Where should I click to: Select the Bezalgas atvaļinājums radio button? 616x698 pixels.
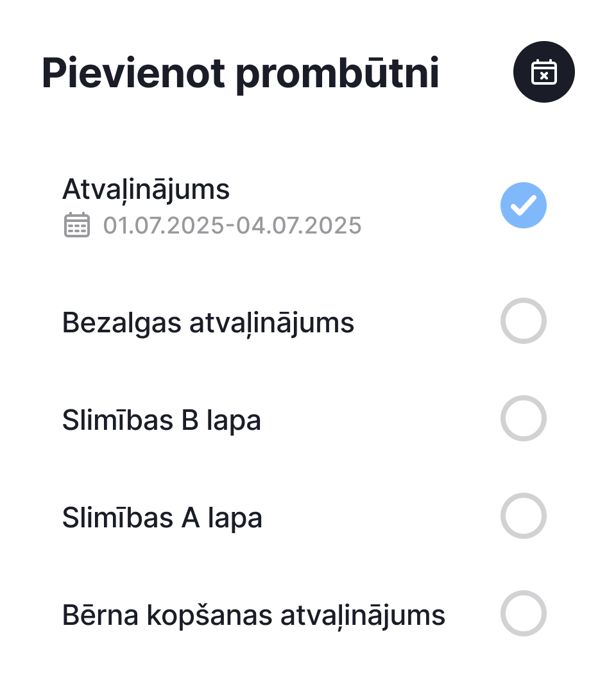pos(524,321)
